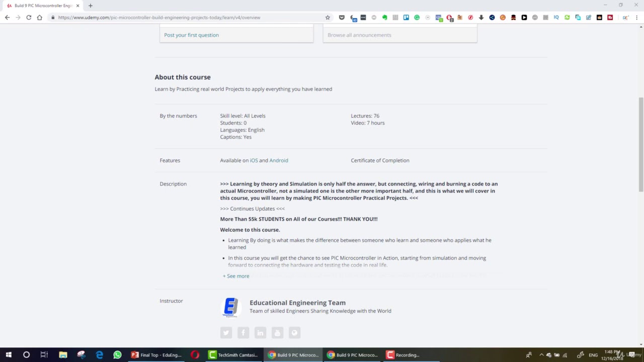Open the Android app link
This screenshot has height=362, width=644.
click(x=279, y=160)
